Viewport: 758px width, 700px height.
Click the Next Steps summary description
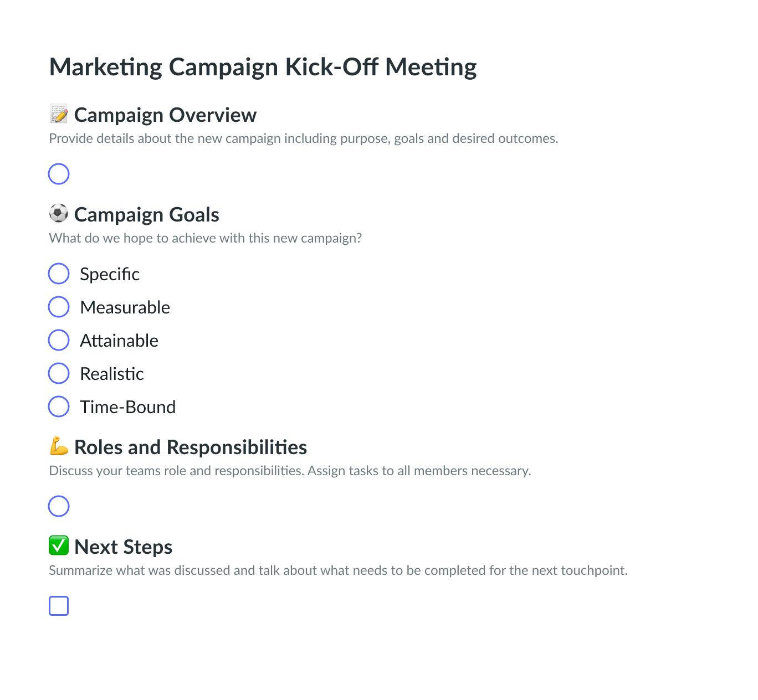coord(339,570)
